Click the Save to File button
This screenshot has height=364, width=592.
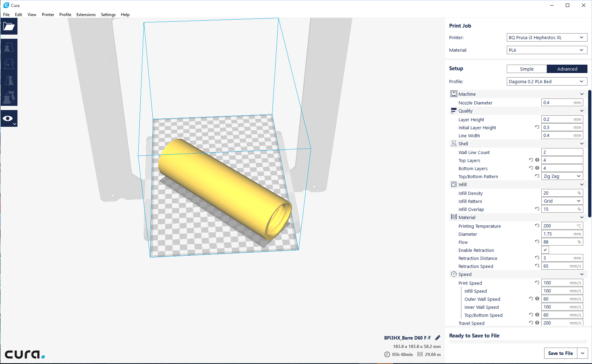pos(561,353)
